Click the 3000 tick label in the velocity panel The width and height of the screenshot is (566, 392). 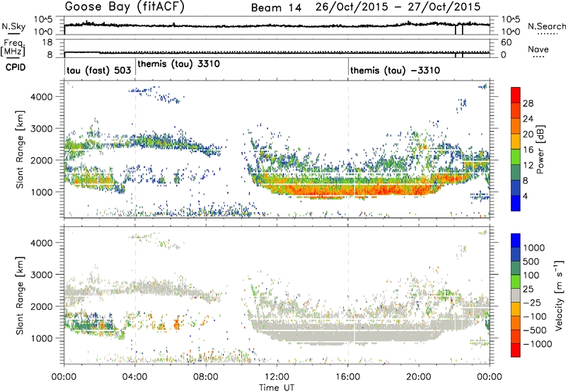click(x=42, y=275)
